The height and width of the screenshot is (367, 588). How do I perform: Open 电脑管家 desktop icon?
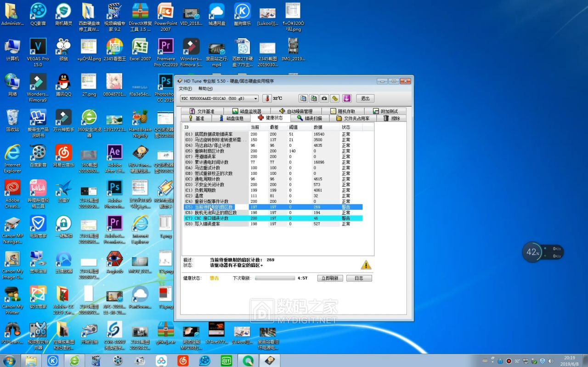(38, 226)
